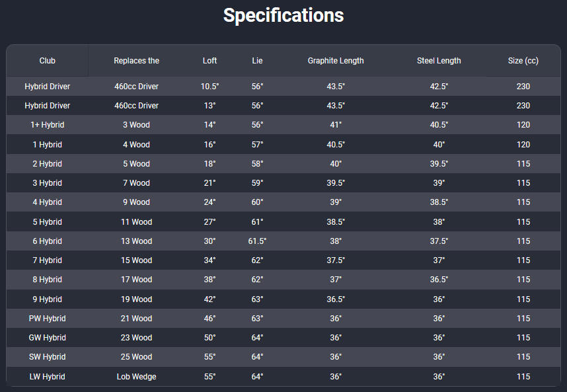Select the 3 Wood replacement cell
This screenshot has width=567, height=392.
point(136,125)
